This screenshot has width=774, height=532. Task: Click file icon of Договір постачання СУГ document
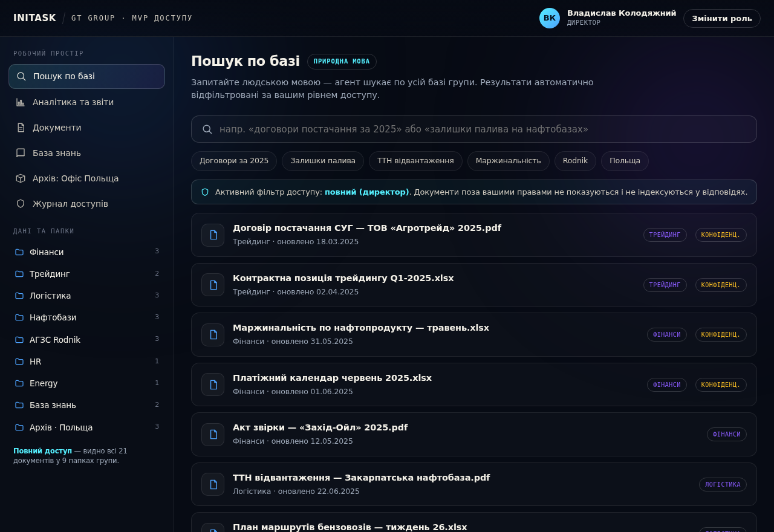[x=213, y=235]
